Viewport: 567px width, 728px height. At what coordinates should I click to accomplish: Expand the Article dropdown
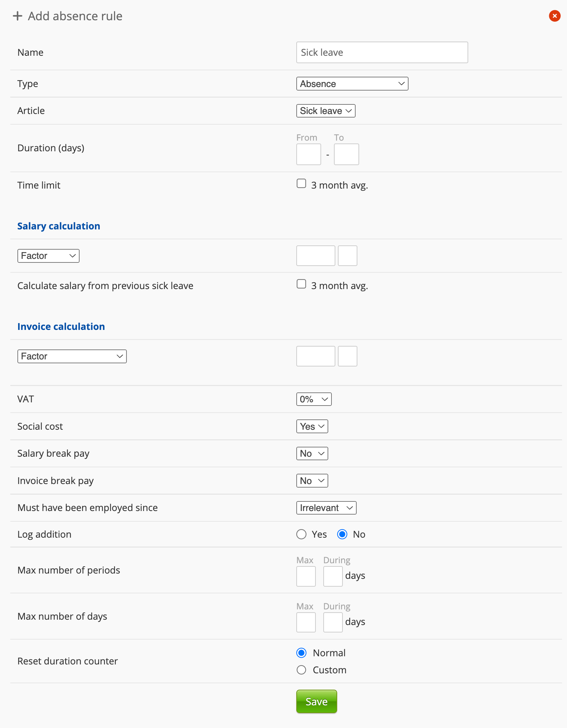[x=325, y=111]
